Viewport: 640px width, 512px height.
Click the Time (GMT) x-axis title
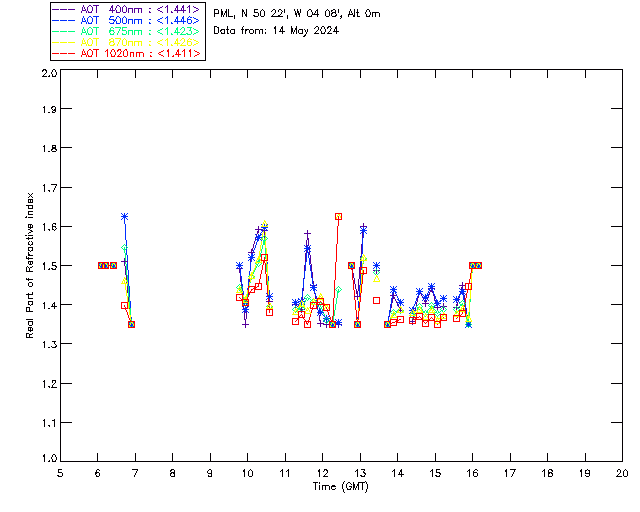point(341,487)
